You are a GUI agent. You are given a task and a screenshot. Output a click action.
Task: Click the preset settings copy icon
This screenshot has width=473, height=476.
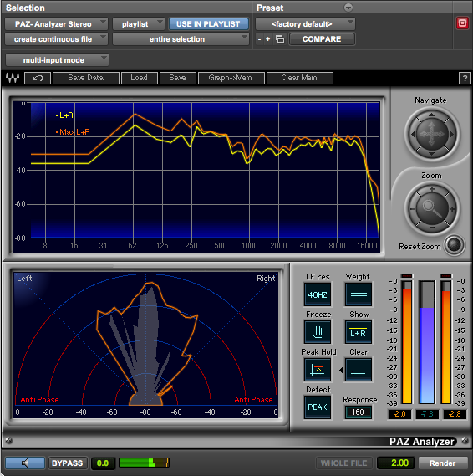[280, 39]
